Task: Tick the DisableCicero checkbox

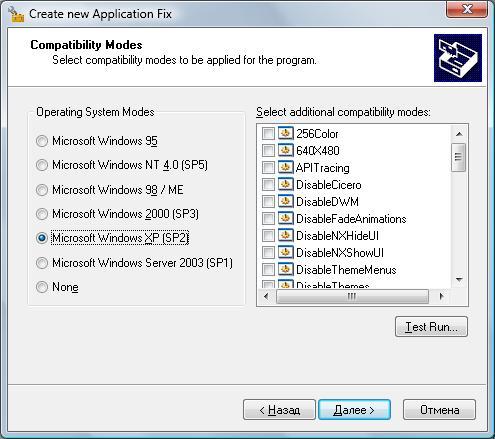Action: pyautogui.click(x=268, y=185)
